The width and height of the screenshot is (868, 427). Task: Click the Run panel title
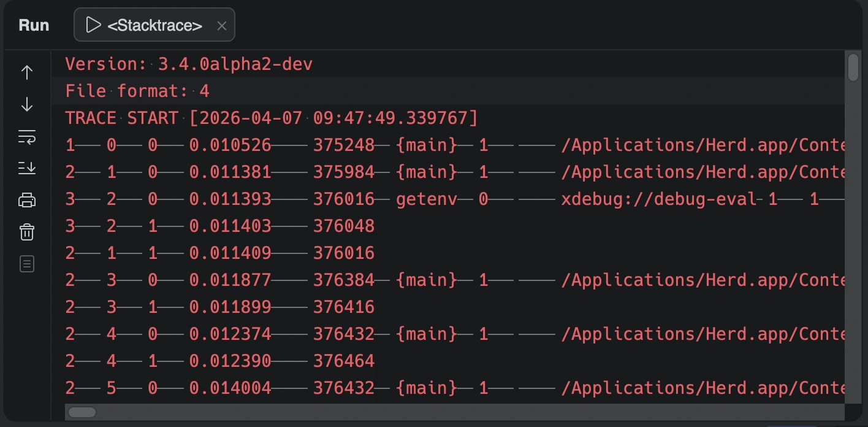pyautogui.click(x=34, y=26)
